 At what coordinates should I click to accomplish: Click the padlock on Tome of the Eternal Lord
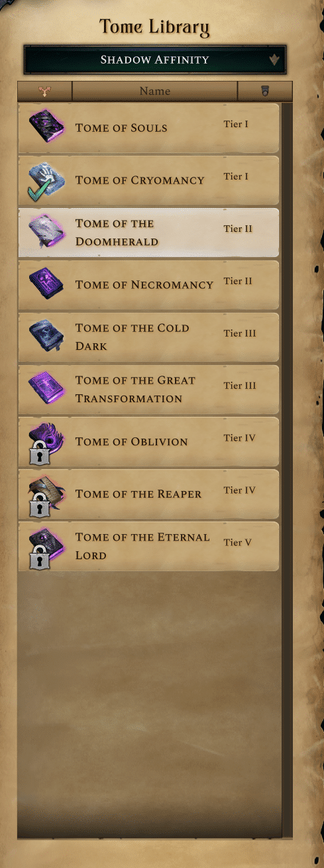point(40,557)
